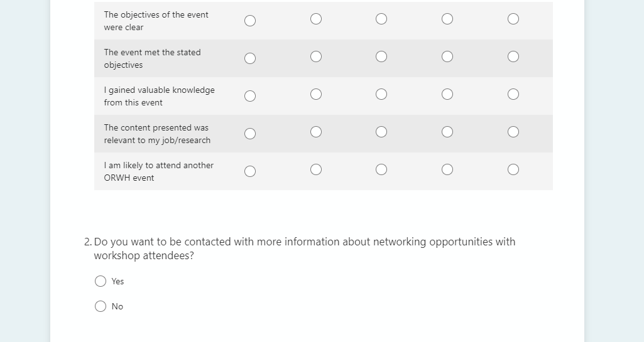
Task: Select fourth rating for 'content relevant to job/research'
Action: 447,132
